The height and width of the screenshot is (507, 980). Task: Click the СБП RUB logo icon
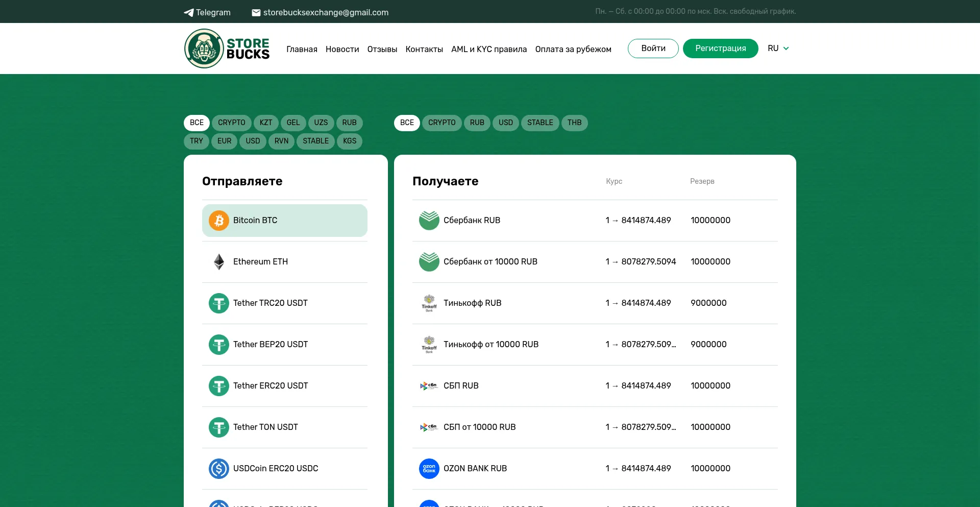tap(429, 386)
